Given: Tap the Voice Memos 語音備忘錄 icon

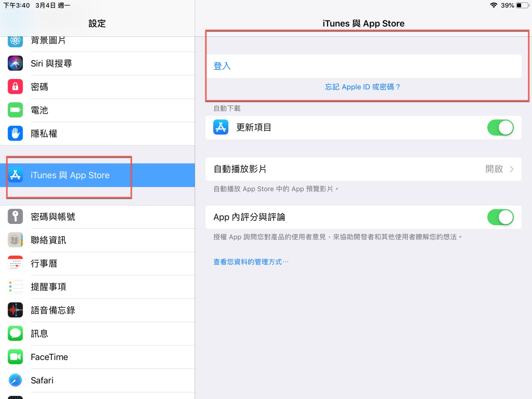Looking at the screenshot, I should [x=16, y=310].
